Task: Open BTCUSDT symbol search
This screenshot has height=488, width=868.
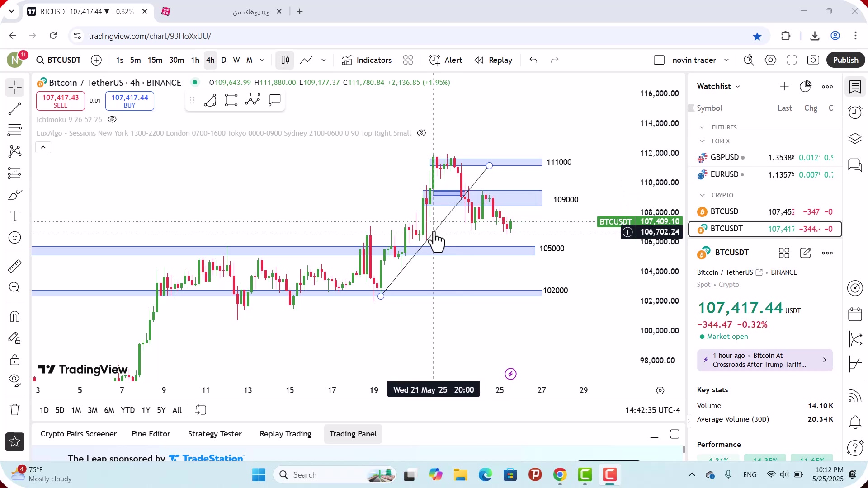Action: pyautogui.click(x=59, y=60)
